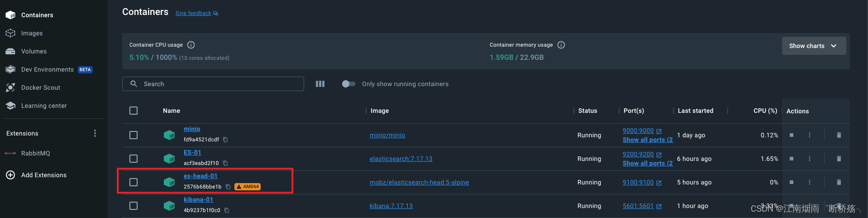This screenshot has width=868, height=218.
Task: Delete the es-head-01 container
Action: [x=839, y=182]
